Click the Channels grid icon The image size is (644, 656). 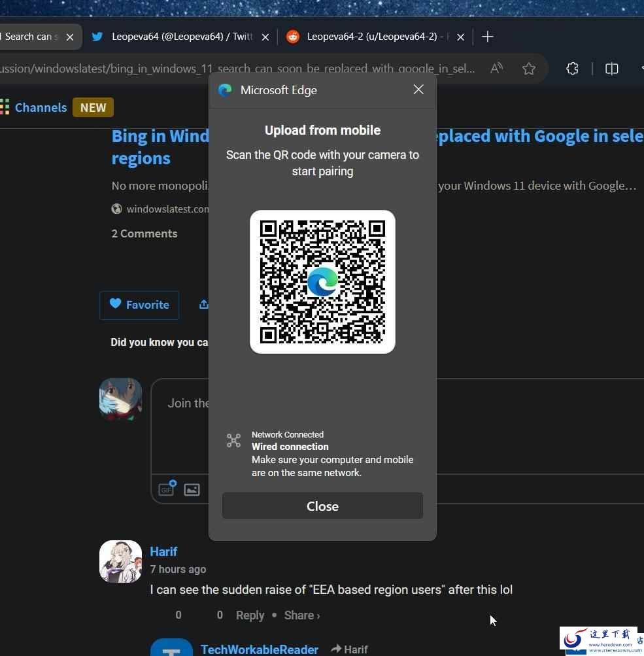point(5,107)
